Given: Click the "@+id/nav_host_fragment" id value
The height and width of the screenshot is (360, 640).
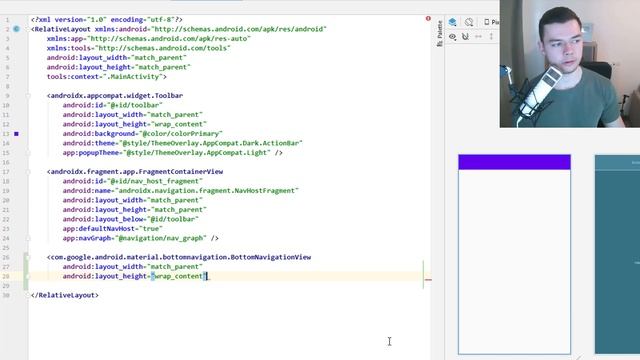Looking at the screenshot, I should point(154,181).
